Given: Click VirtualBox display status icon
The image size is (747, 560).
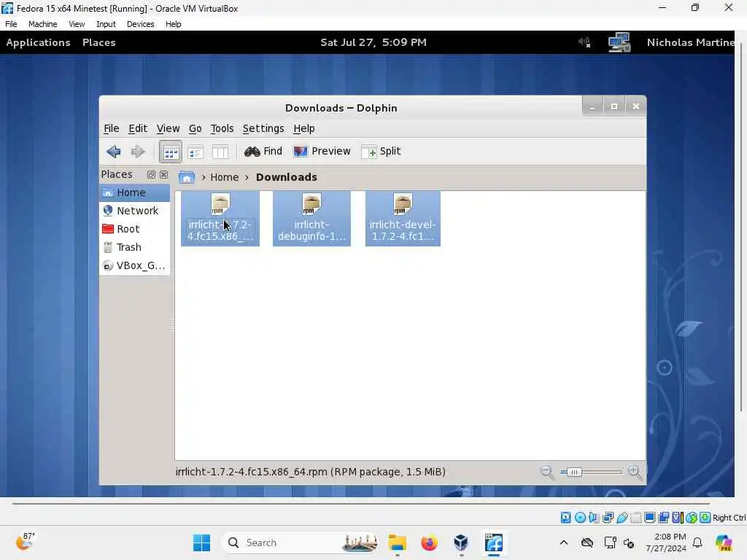Looking at the screenshot, I should (x=649, y=518).
